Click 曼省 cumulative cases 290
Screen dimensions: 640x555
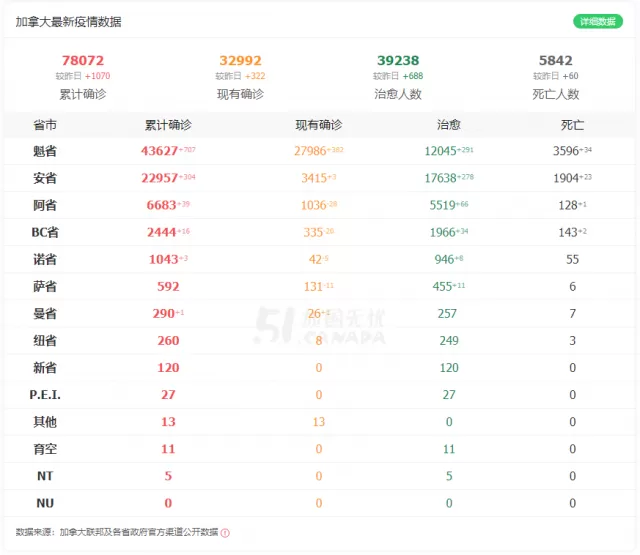(163, 313)
